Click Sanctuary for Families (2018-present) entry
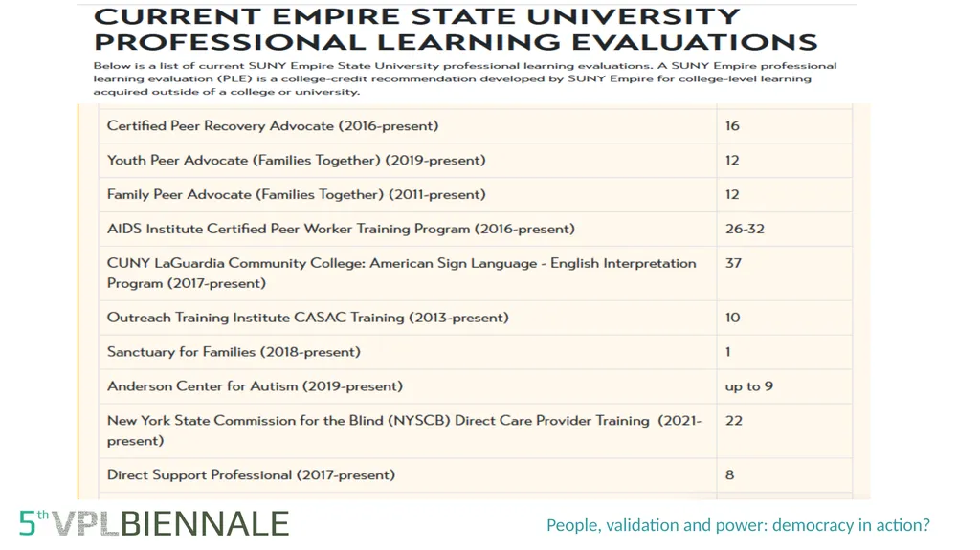 click(x=234, y=352)
